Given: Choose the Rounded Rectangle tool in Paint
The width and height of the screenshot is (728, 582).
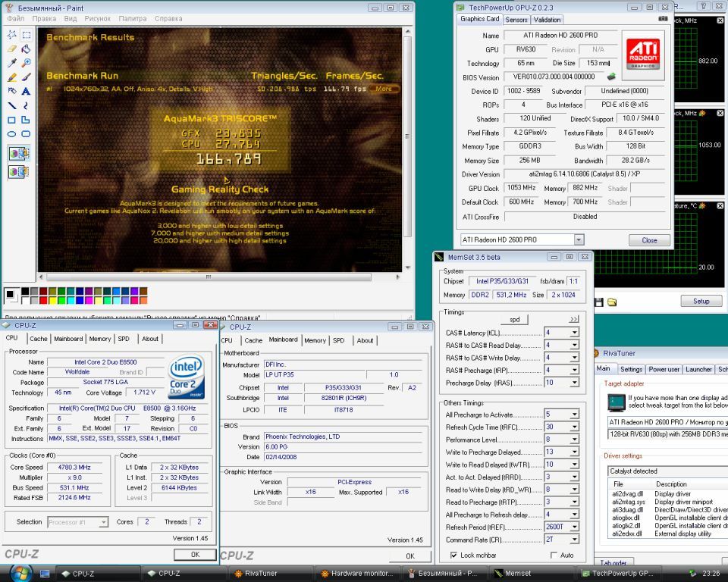Looking at the screenshot, I should point(27,134).
